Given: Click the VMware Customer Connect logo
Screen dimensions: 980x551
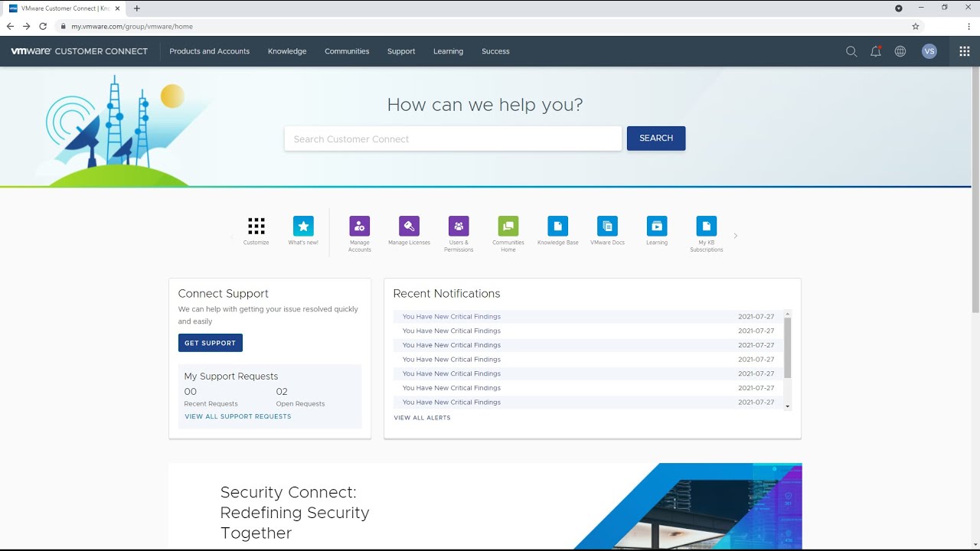Looking at the screenshot, I should [x=80, y=51].
